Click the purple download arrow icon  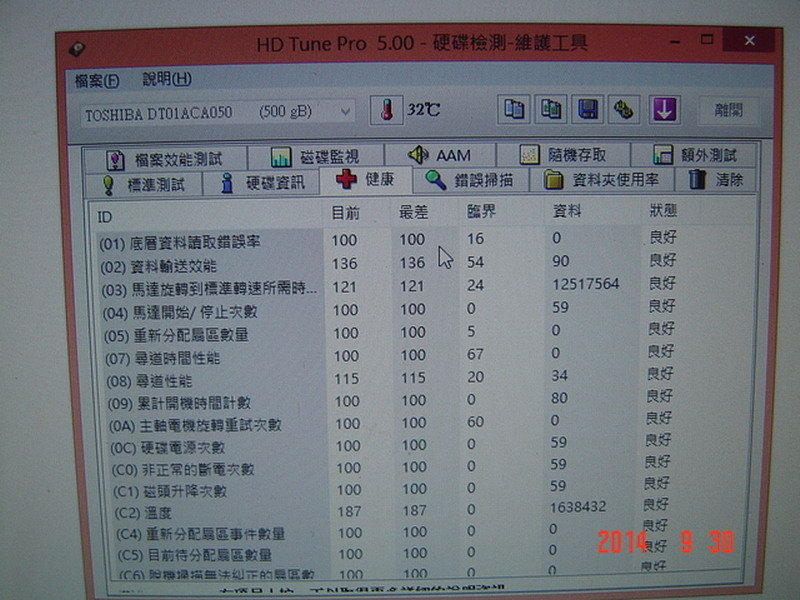664,109
